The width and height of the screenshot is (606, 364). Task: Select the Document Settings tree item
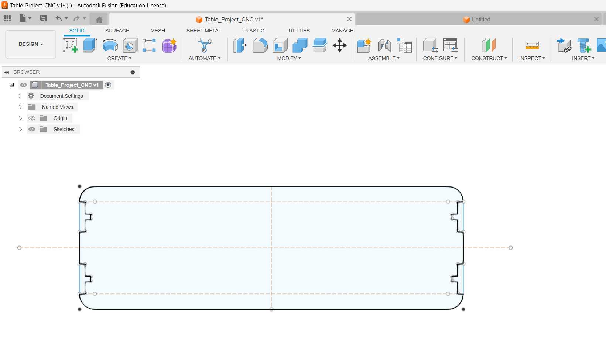pos(62,96)
